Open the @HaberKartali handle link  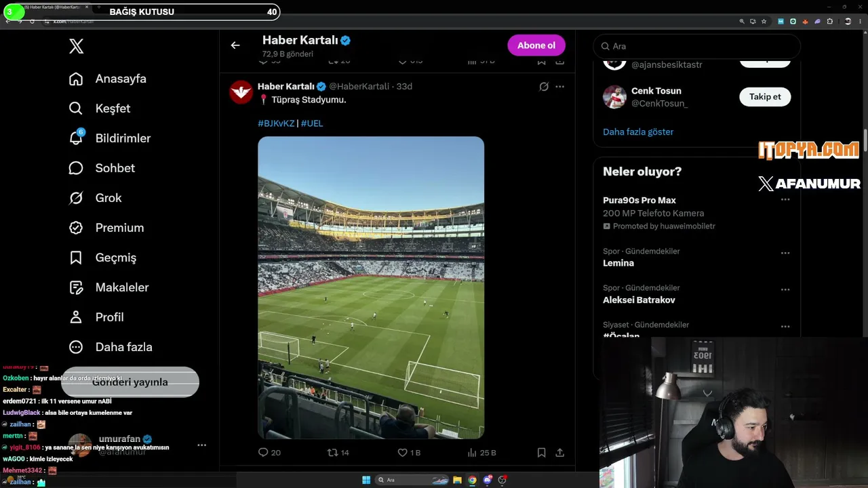(359, 86)
